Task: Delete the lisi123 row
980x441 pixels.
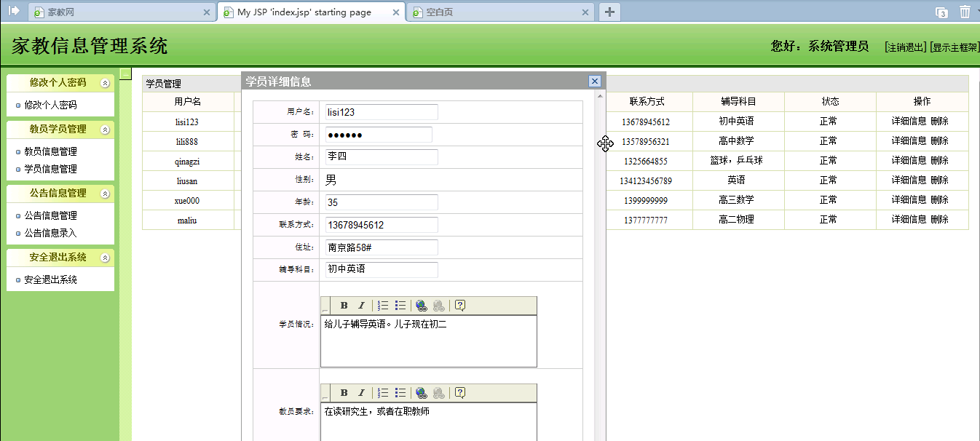Action: tap(939, 121)
